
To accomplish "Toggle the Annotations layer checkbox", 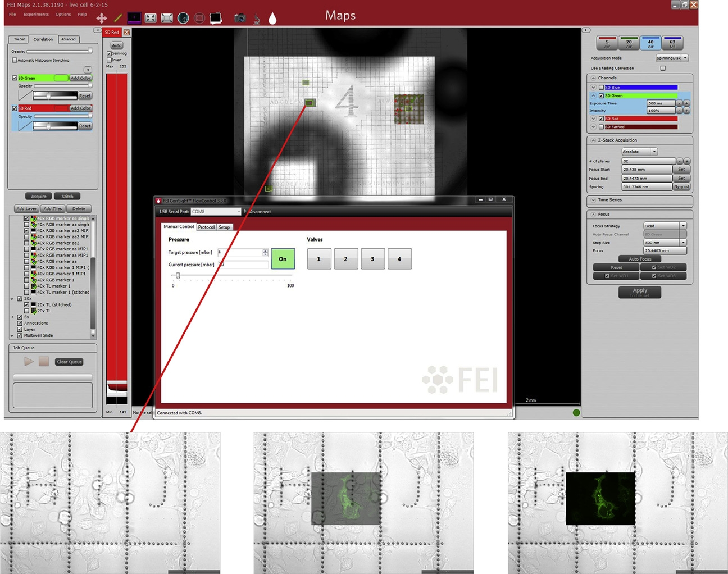I will 20,323.
